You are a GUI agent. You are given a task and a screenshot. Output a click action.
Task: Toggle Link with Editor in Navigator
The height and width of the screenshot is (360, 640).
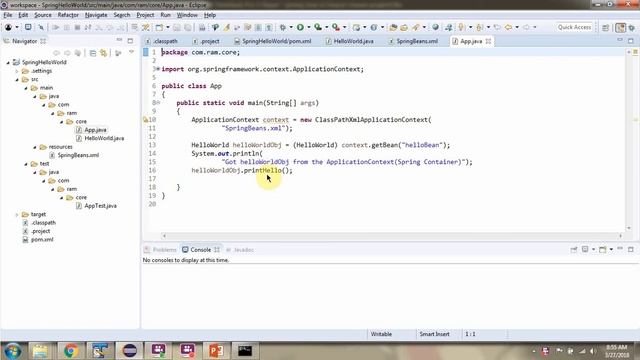tap(104, 53)
